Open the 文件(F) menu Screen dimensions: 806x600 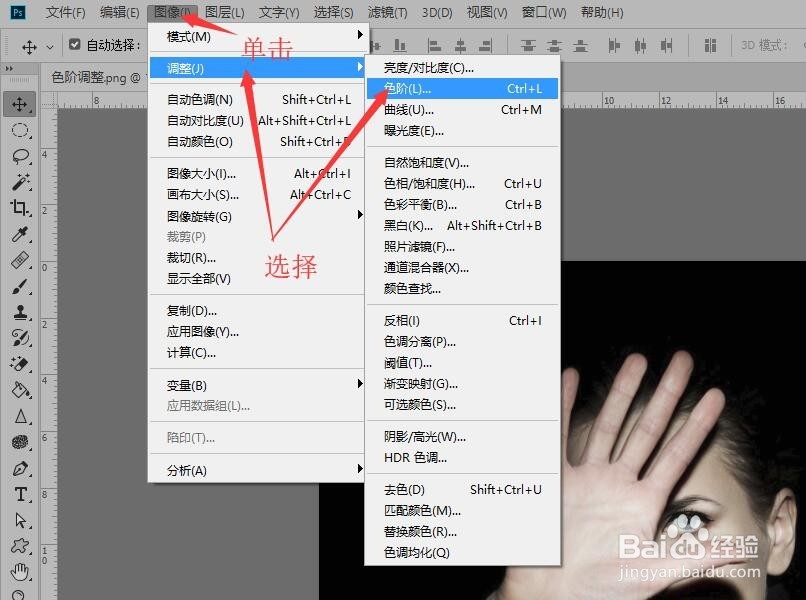[65, 12]
